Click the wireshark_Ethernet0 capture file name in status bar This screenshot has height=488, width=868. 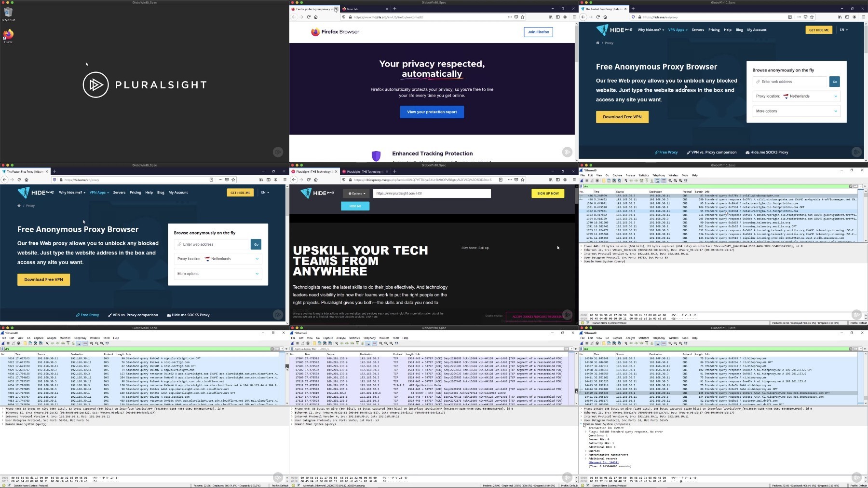333,486
